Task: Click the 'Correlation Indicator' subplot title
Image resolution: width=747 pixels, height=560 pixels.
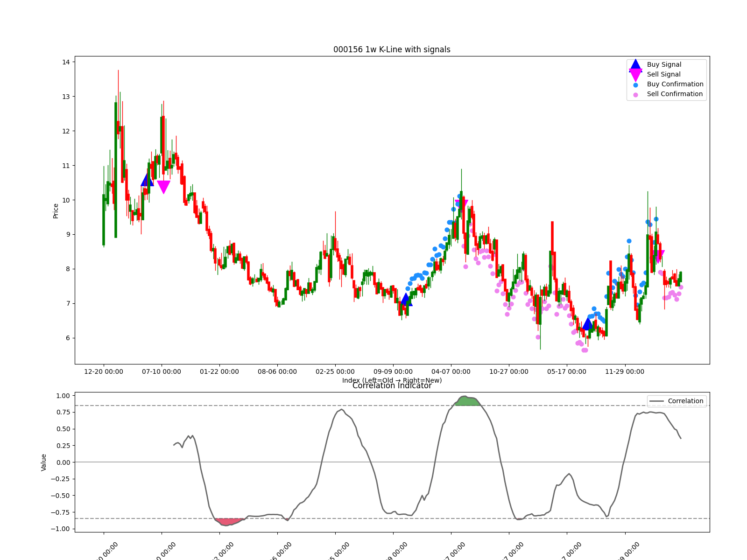Action: click(392, 386)
